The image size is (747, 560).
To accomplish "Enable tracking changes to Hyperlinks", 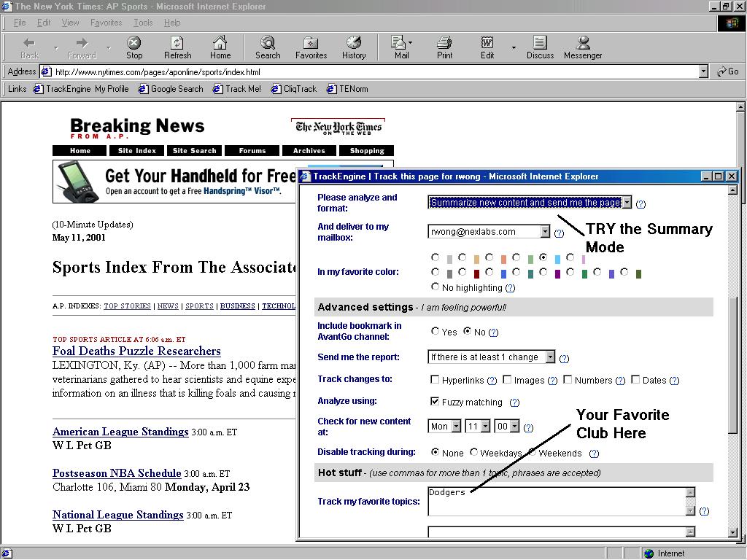I will (435, 379).
